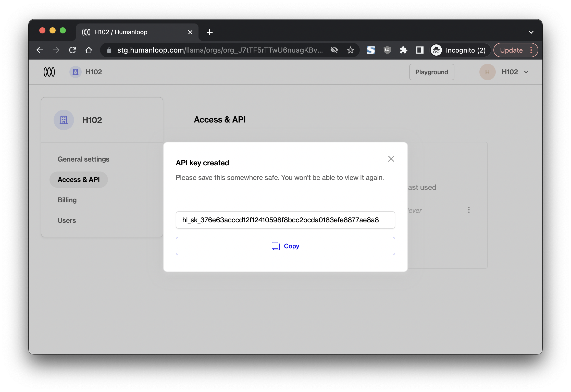Close the API key created dialog

tap(391, 159)
